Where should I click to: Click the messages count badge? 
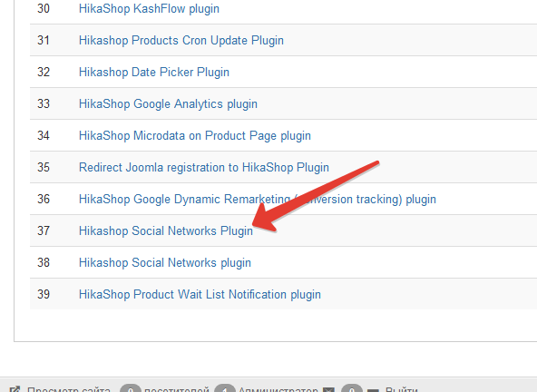tap(352, 389)
